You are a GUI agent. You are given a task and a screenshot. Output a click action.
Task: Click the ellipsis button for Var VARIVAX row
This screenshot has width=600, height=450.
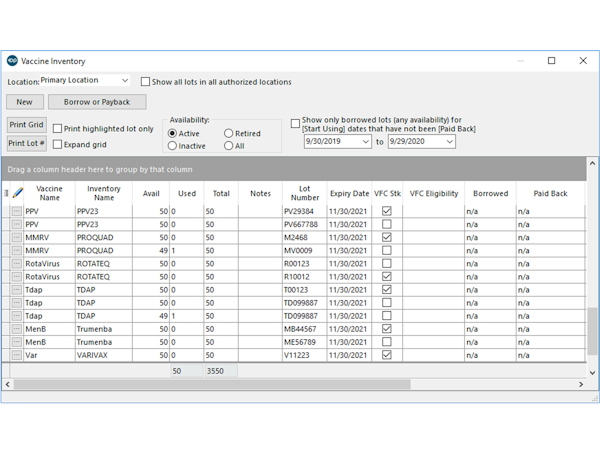16,355
